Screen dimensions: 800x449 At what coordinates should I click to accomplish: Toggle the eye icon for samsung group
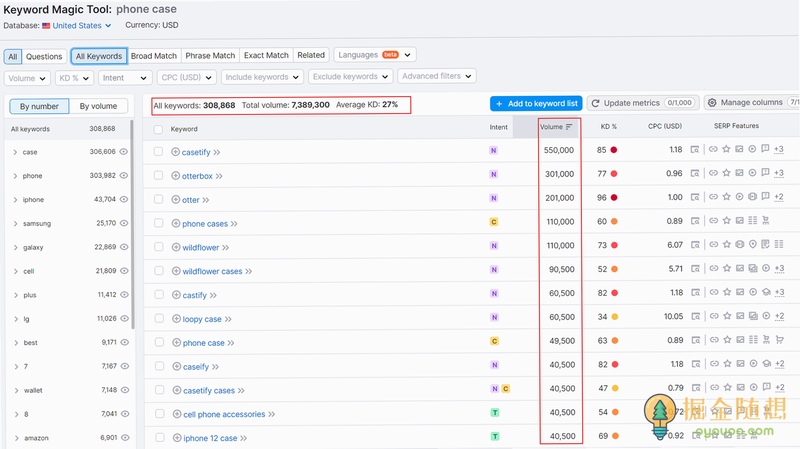(x=124, y=223)
